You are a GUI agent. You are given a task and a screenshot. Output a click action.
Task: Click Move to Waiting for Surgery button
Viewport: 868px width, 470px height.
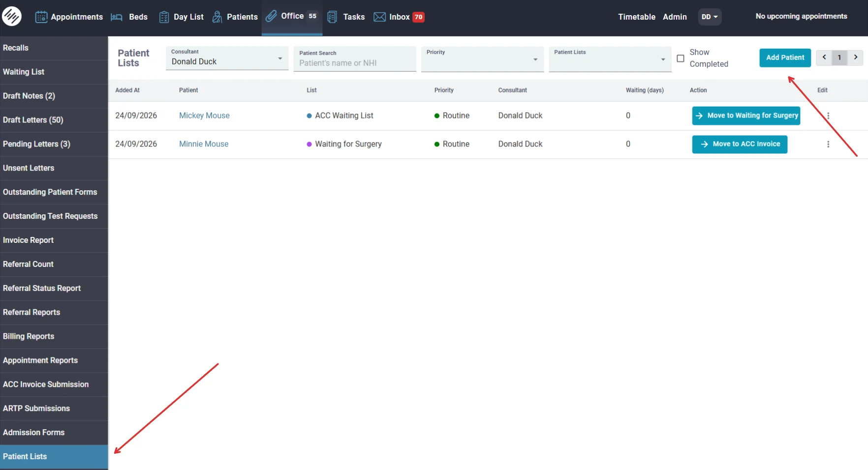(x=746, y=116)
